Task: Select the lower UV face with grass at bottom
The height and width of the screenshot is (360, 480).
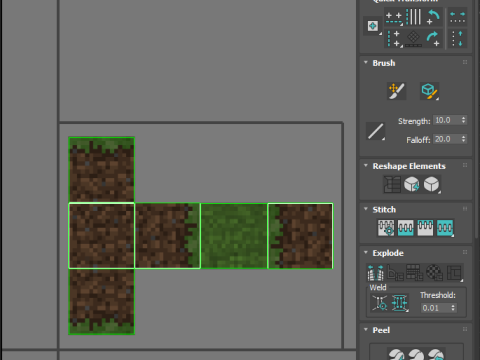Action: (101, 301)
